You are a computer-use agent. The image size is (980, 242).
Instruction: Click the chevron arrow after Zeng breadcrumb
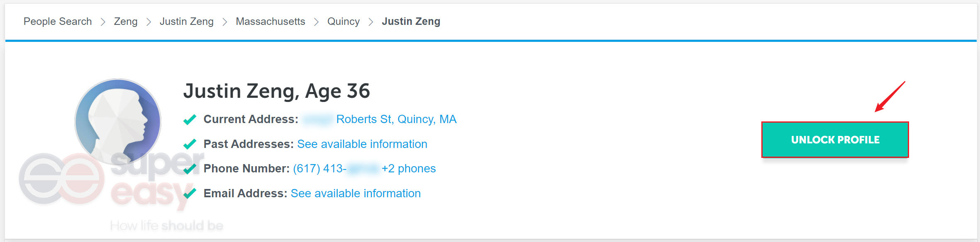click(149, 22)
